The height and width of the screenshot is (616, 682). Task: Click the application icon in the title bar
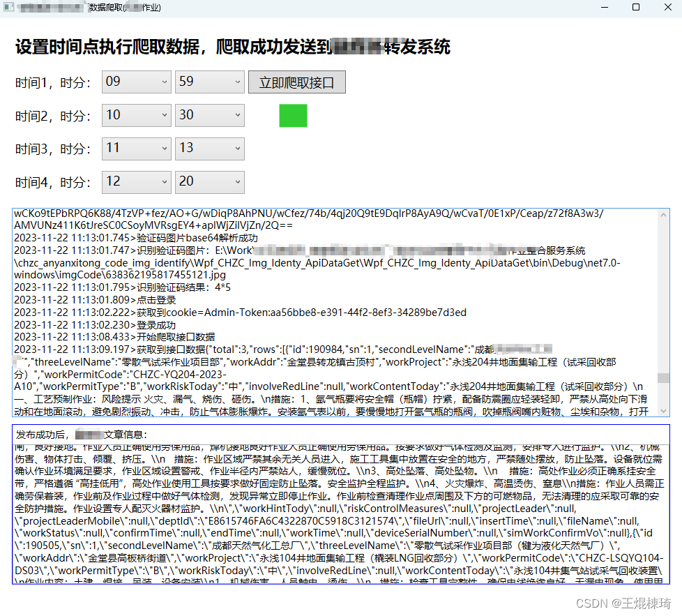[x=9, y=8]
